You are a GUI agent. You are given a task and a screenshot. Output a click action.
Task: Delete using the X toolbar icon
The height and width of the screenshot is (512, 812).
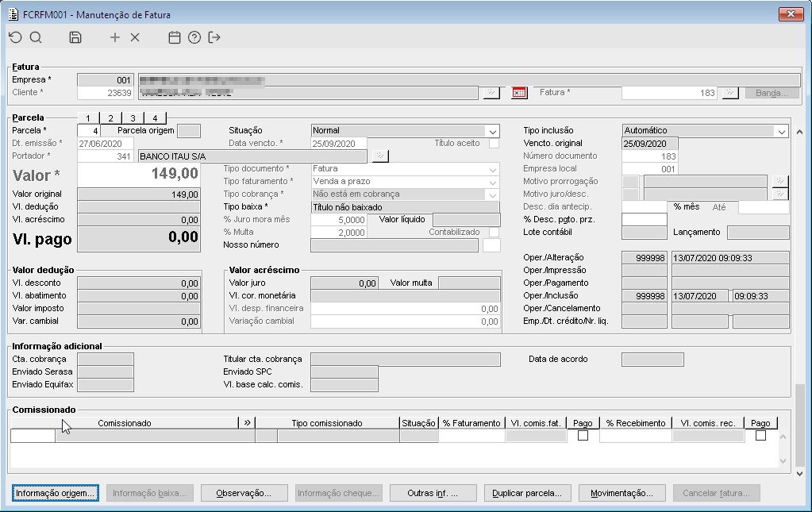click(x=135, y=37)
